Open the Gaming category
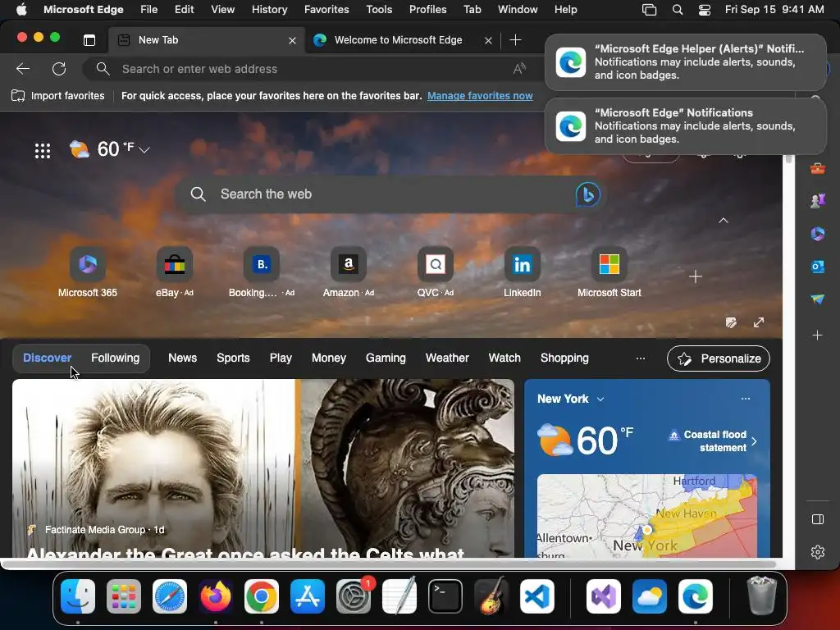Screen dimensions: 840x630 pyautogui.click(x=386, y=358)
